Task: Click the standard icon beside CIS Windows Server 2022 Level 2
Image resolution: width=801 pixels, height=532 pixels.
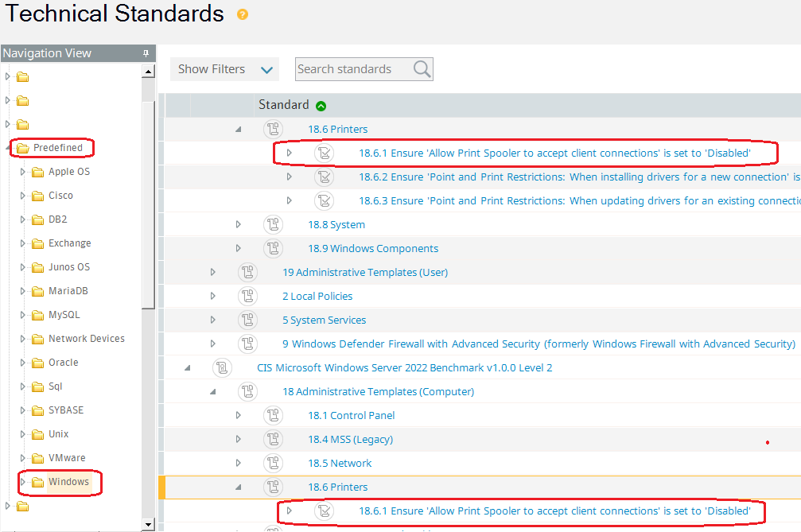Action: tap(222, 367)
